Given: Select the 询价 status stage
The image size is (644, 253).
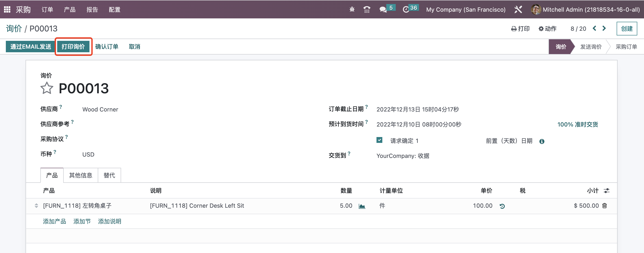Looking at the screenshot, I should (x=561, y=47).
